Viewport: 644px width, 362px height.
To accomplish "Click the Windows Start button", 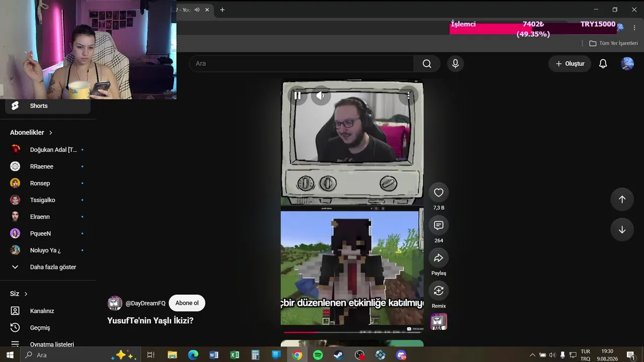I will point(10,355).
